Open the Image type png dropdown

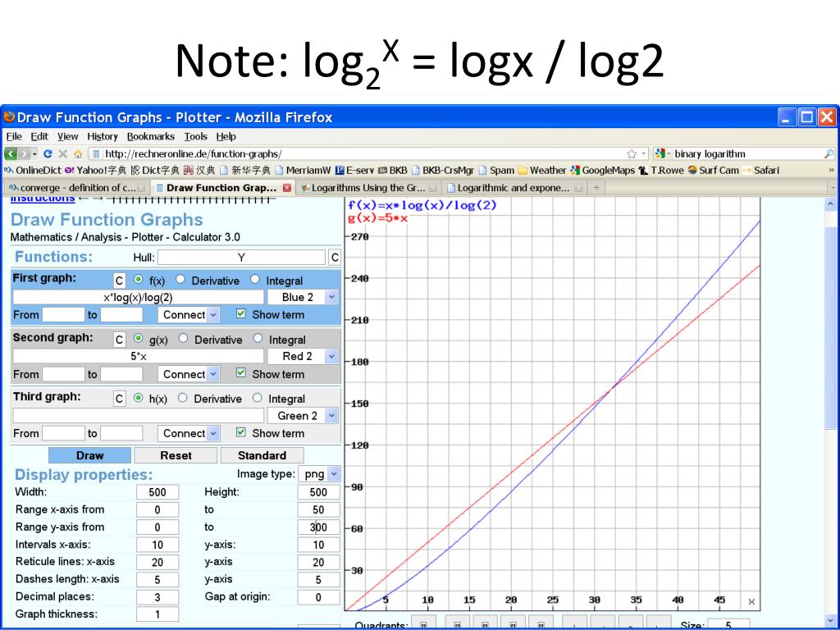pos(319,474)
